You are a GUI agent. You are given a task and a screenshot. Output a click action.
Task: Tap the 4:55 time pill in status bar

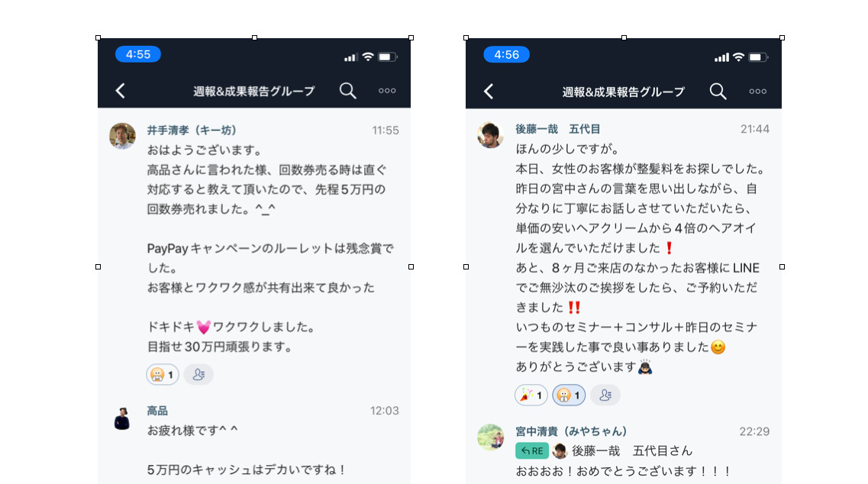click(138, 54)
